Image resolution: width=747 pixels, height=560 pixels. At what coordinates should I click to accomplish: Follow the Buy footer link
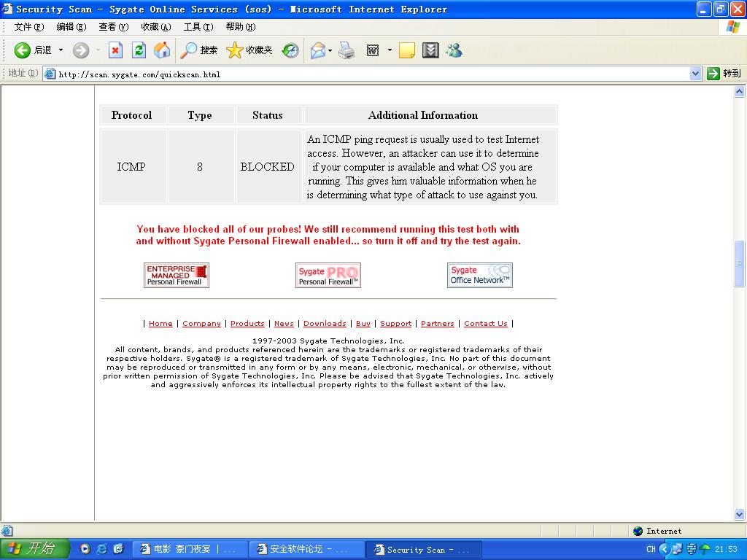(x=363, y=323)
